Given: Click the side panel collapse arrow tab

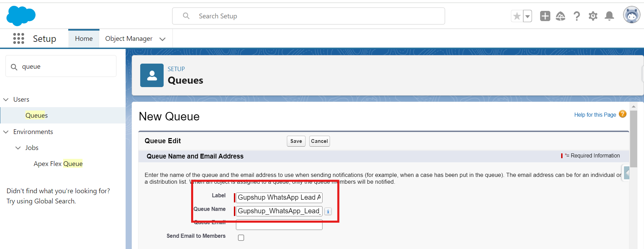Looking at the screenshot, I should click(x=626, y=173).
